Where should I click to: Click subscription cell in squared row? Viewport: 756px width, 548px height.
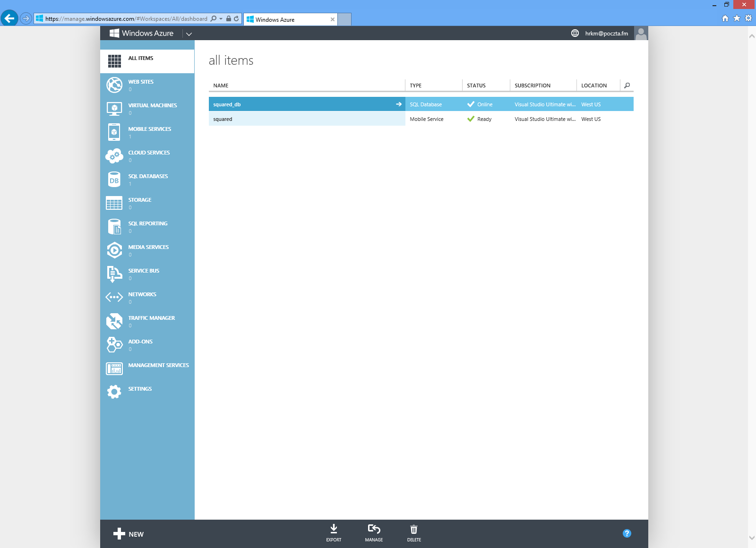click(x=545, y=119)
